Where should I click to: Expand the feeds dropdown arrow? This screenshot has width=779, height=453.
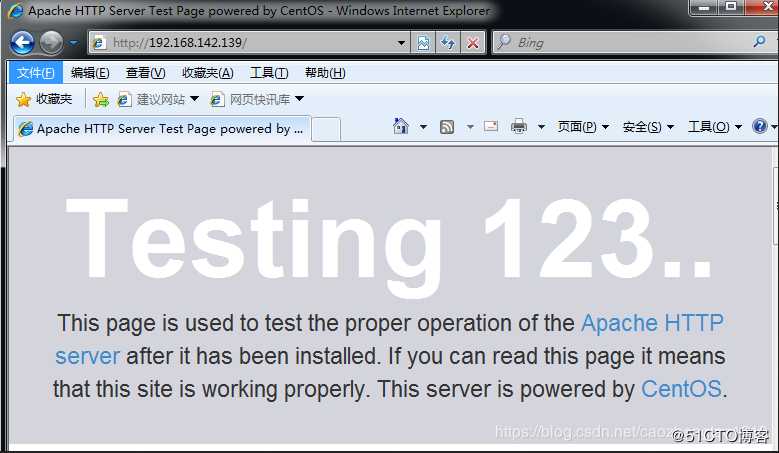coord(469,127)
